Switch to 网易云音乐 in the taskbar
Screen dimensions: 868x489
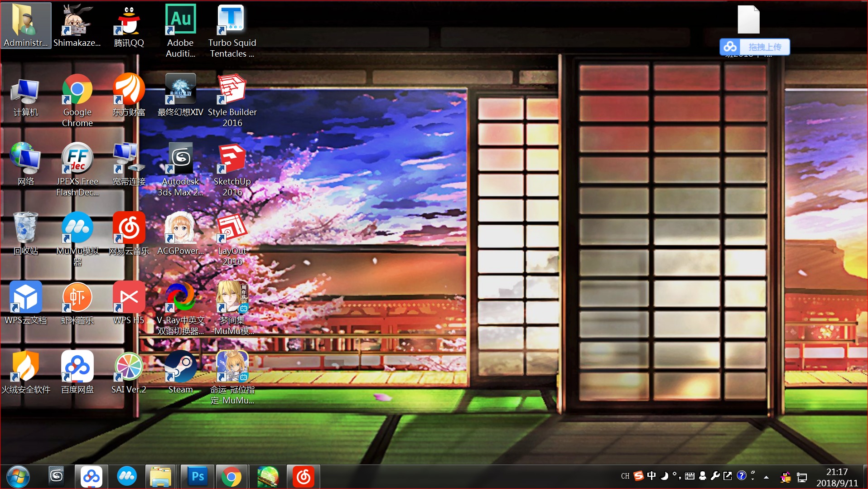[x=304, y=477]
